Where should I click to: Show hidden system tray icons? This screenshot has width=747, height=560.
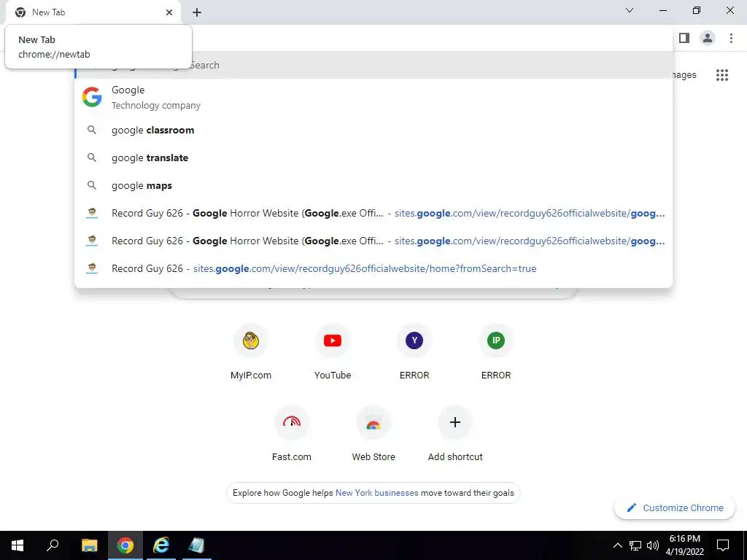[617, 545]
